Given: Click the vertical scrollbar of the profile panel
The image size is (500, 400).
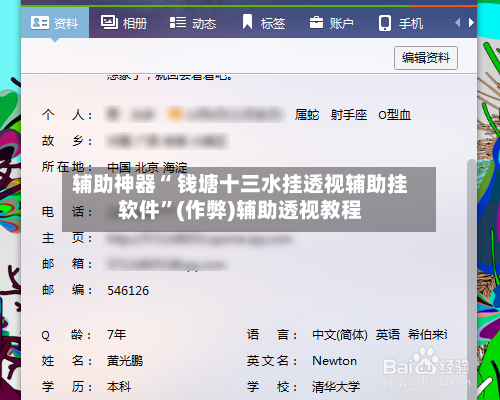Looking at the screenshot, I should (471, 280).
